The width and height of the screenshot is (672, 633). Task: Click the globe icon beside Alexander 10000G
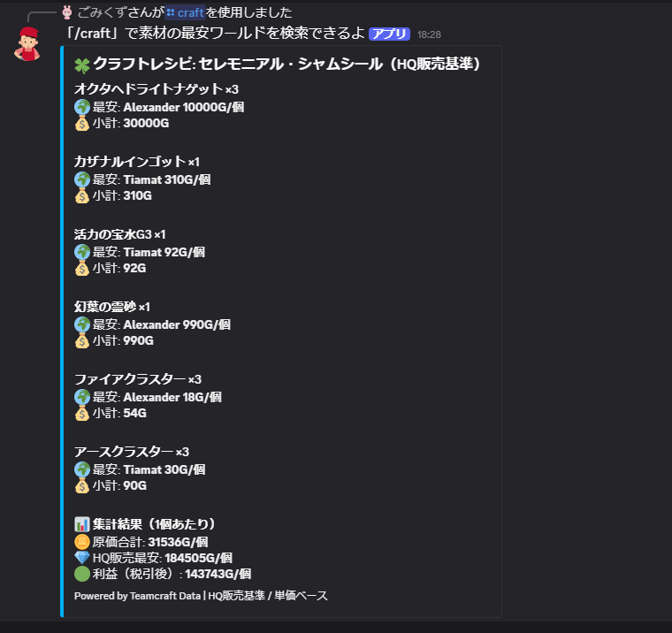click(82, 107)
